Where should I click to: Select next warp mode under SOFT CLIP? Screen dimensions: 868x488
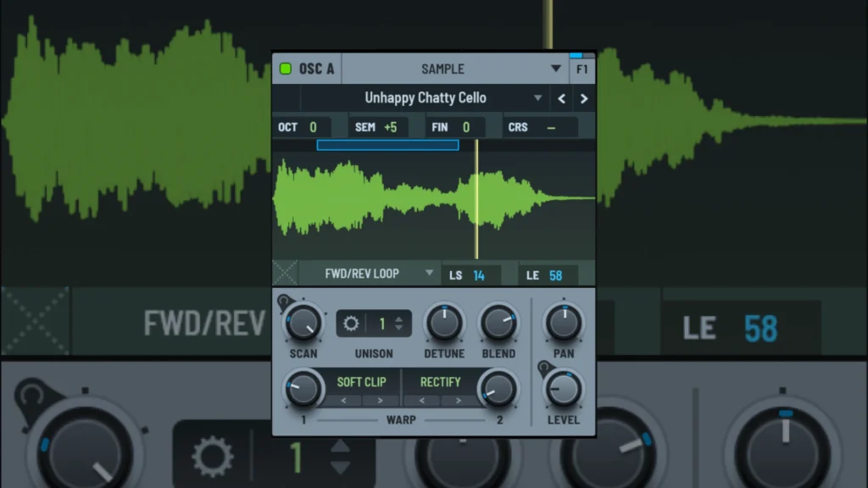(380, 400)
